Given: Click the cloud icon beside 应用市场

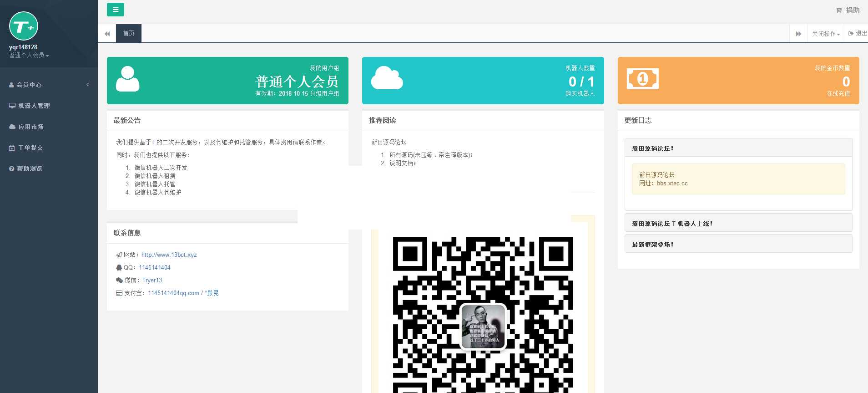Looking at the screenshot, I should (x=12, y=127).
